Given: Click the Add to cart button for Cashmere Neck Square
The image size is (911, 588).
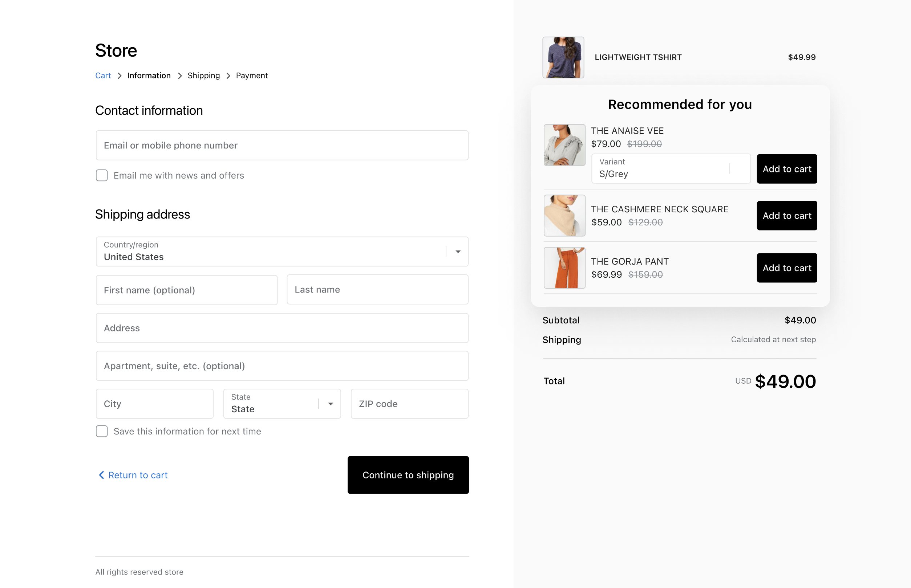Looking at the screenshot, I should coord(787,215).
